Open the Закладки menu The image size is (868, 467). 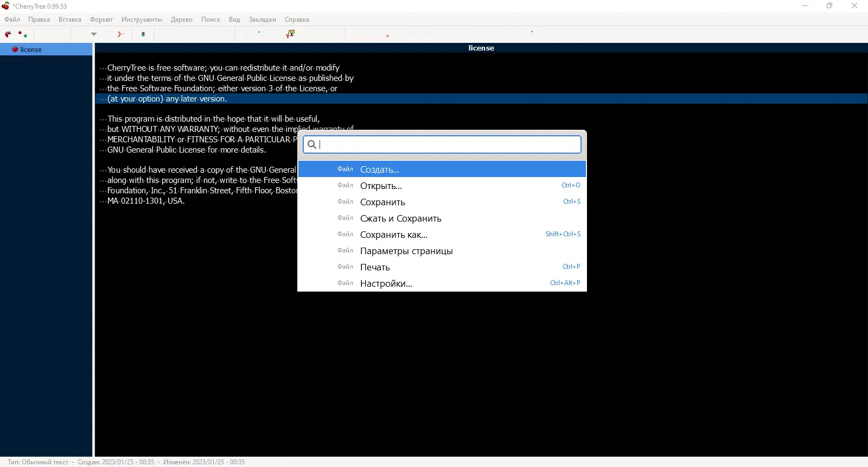[263, 20]
